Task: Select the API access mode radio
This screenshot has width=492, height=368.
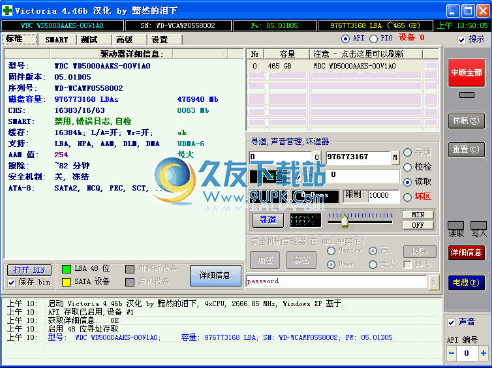Action: pyautogui.click(x=345, y=39)
